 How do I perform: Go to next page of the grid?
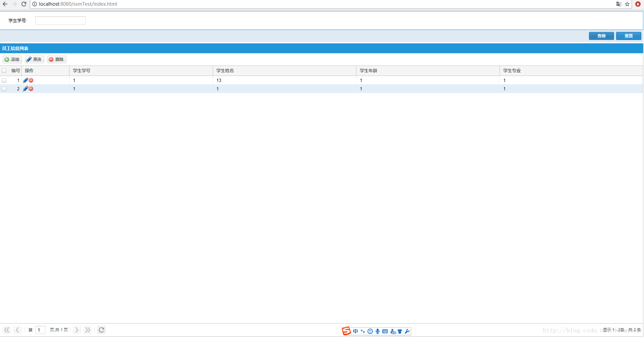click(x=77, y=330)
